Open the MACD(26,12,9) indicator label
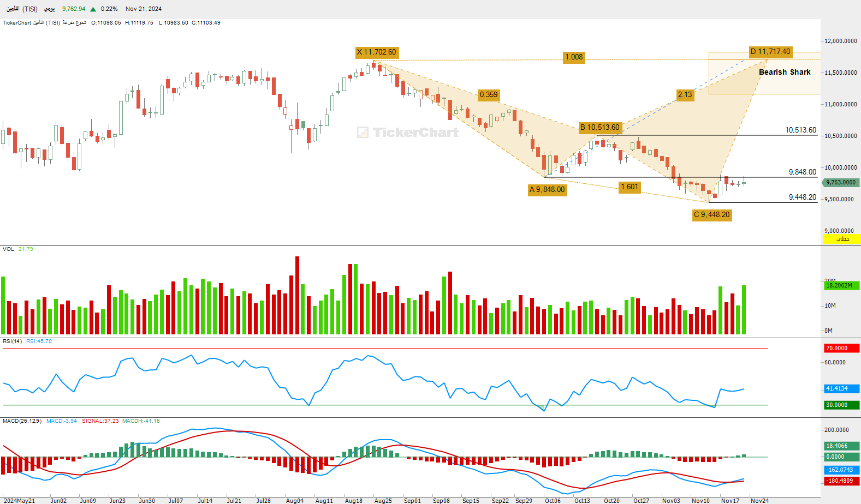 pyautogui.click(x=22, y=421)
